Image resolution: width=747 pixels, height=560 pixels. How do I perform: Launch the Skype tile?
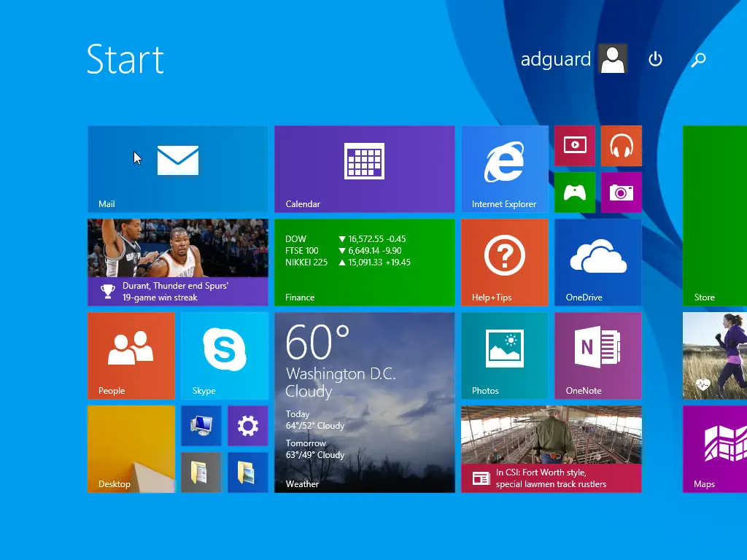(225, 355)
